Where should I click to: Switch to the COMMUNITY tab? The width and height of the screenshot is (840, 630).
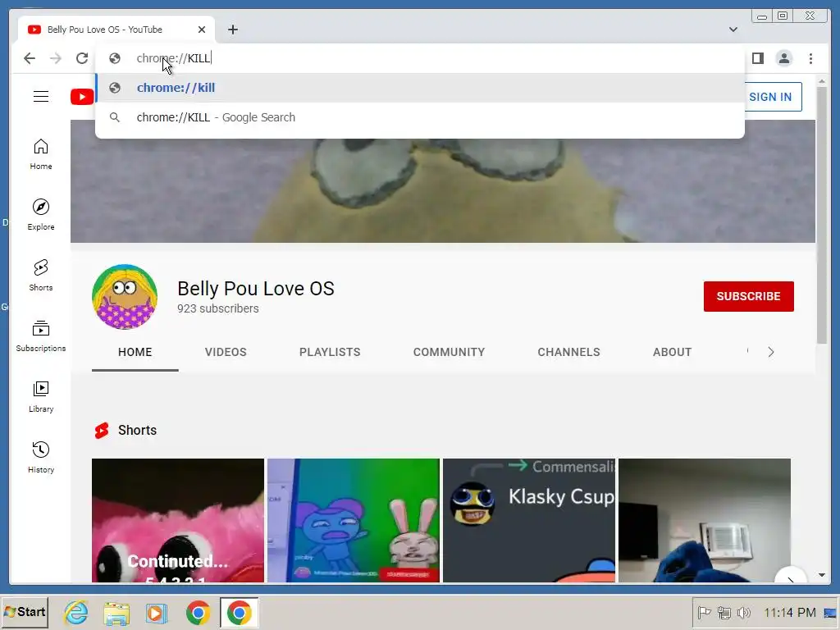449,352
